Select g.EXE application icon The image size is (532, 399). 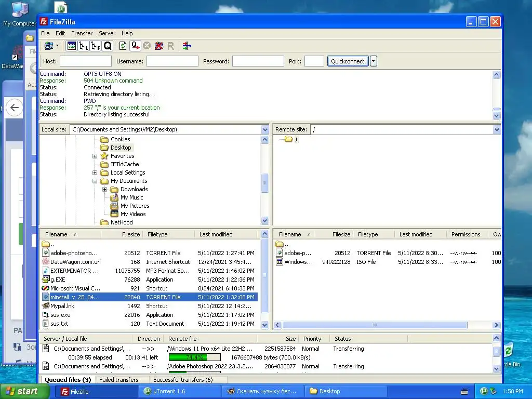46,279
